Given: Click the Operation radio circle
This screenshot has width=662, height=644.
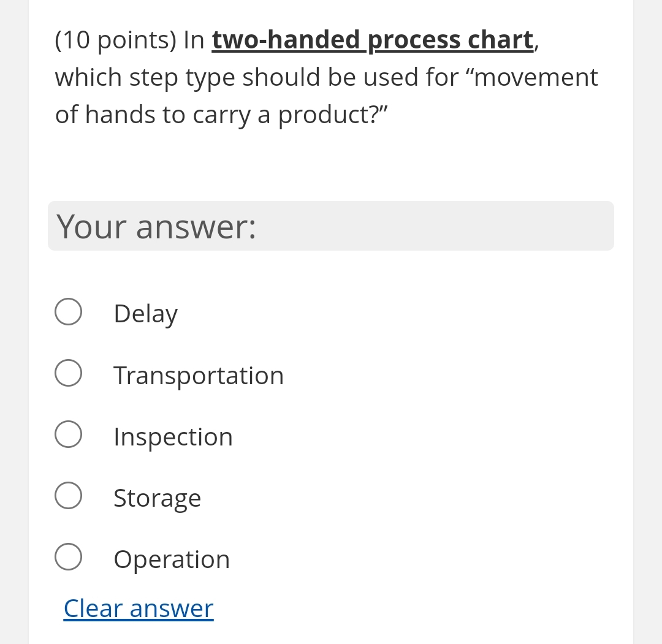Looking at the screenshot, I should point(68,556).
